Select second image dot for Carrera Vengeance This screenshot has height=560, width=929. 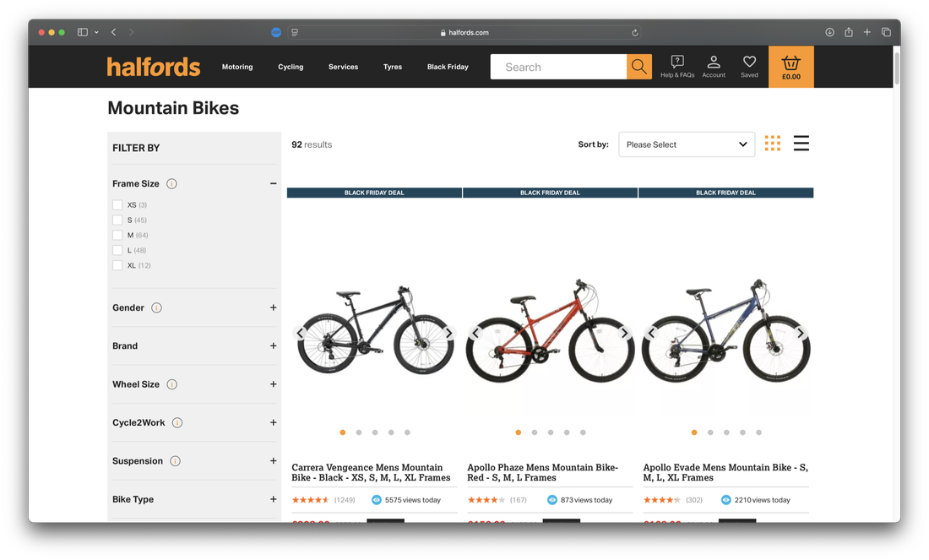pos(359,432)
